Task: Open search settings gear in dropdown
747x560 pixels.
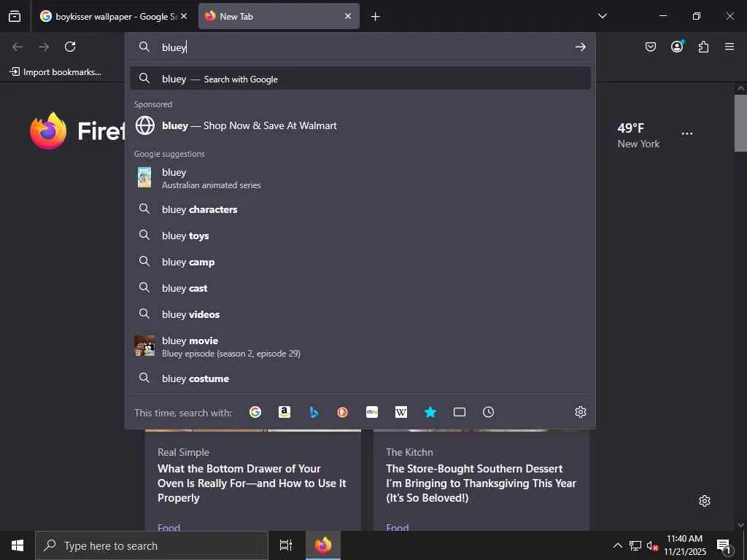Action: 580,412
